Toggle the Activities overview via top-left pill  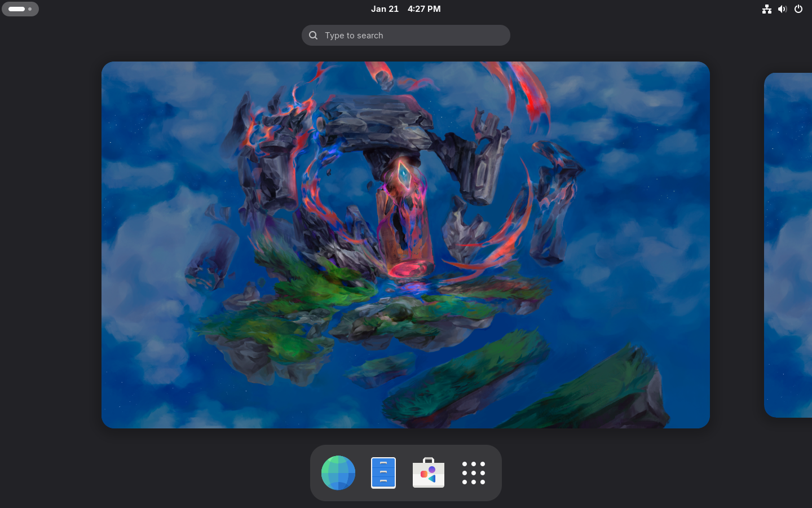click(20, 9)
